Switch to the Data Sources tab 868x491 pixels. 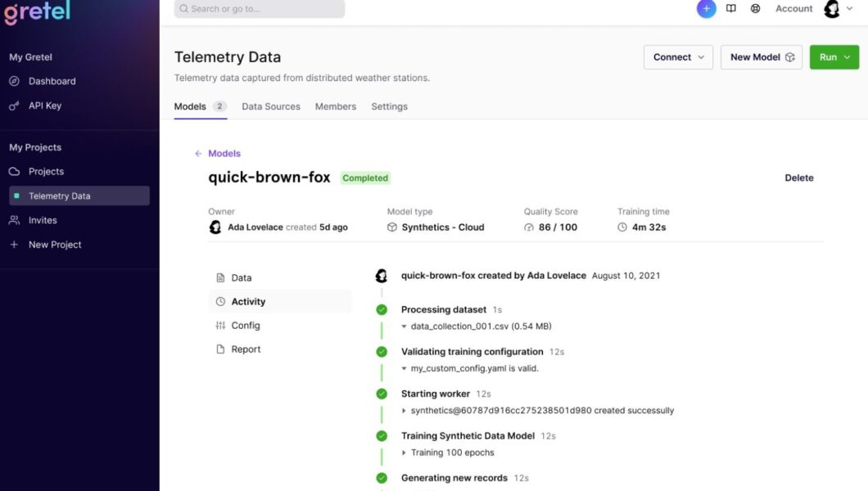click(x=271, y=106)
